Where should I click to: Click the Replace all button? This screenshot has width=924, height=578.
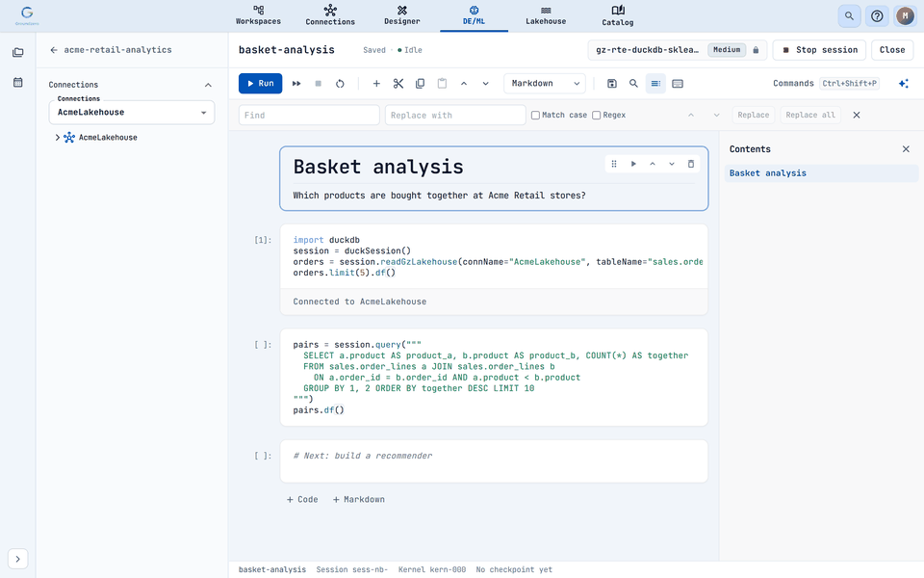pyautogui.click(x=810, y=115)
